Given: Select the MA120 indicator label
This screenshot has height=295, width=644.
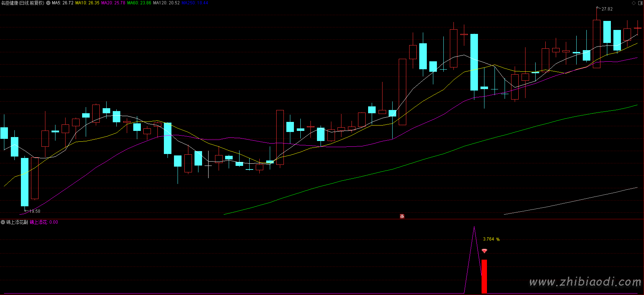Looking at the screenshot, I should (166, 3).
